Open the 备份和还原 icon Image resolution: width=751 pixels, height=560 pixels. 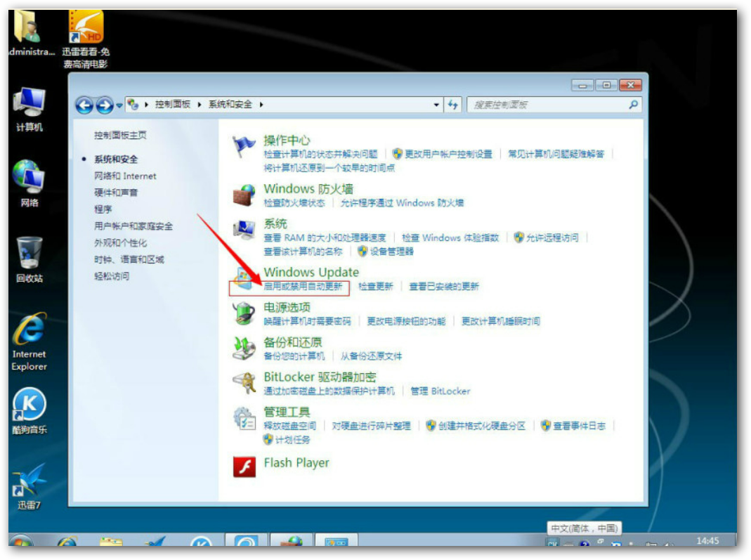click(244, 349)
